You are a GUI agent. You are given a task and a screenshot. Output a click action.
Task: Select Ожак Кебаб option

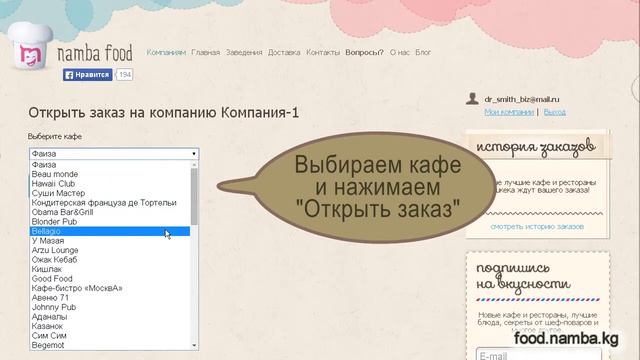(x=110, y=260)
